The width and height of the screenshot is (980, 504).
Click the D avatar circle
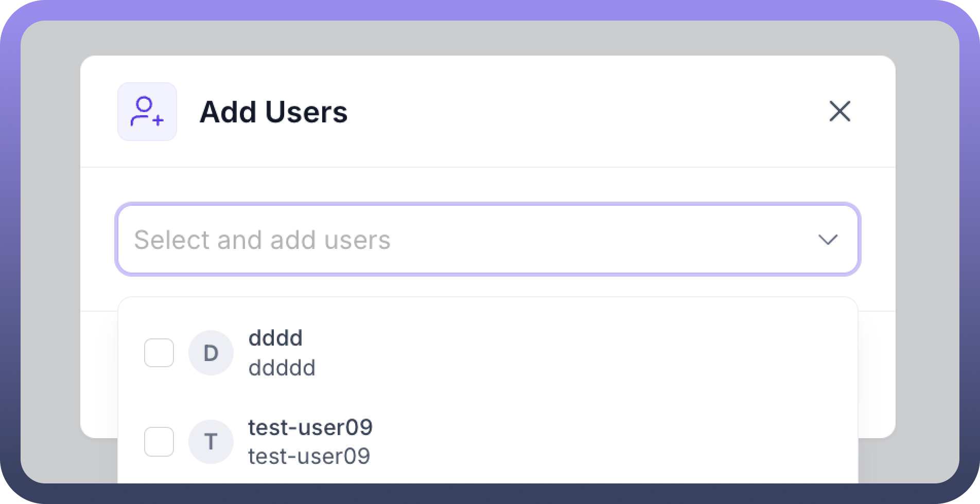coord(211,353)
